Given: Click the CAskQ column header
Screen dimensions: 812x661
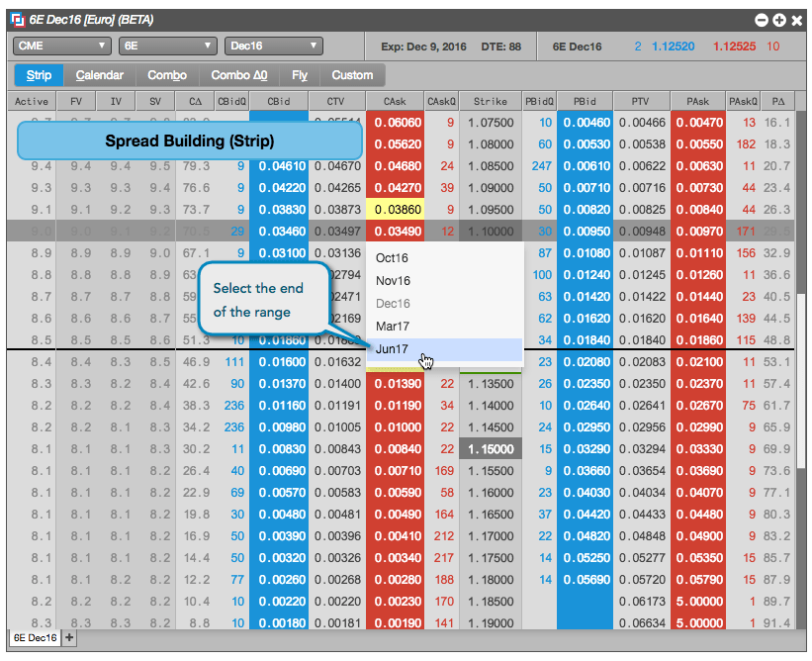Looking at the screenshot, I should 441,102.
